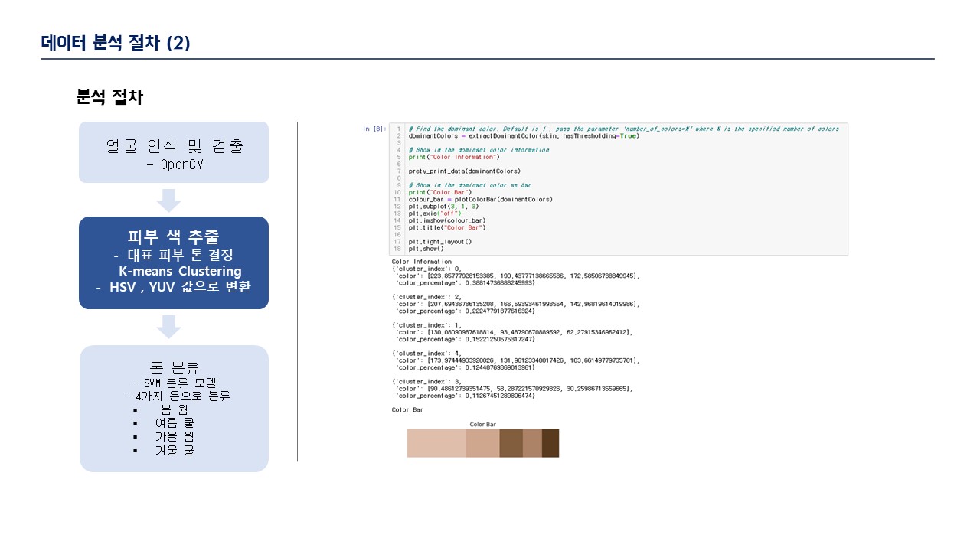Click the '# Find the dominant color' comment line

click(623, 129)
